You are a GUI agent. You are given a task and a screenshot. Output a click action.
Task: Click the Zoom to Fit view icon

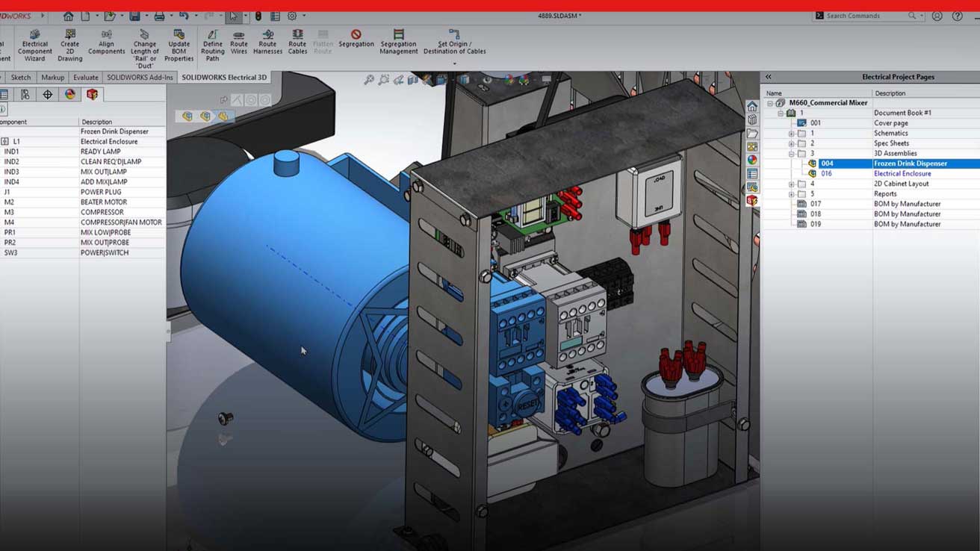coord(369,80)
